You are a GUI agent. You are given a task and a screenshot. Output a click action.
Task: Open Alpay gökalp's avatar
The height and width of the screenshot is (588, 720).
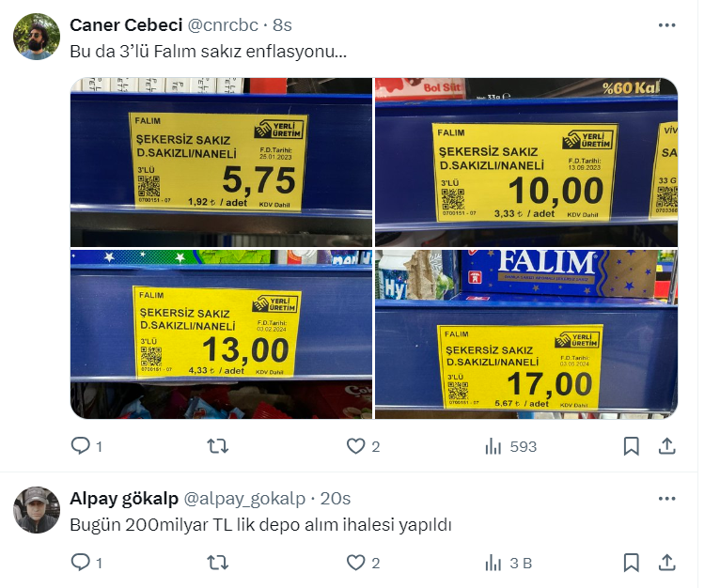[37, 510]
